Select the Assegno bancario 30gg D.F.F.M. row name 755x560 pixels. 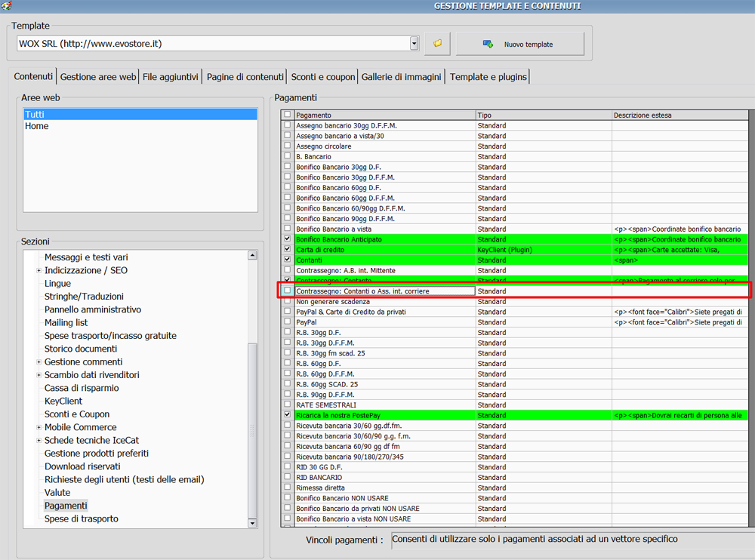[347, 126]
